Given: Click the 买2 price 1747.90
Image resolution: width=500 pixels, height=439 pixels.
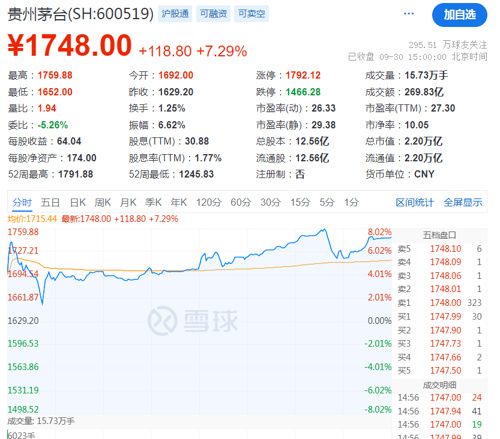Looking at the screenshot, I should tap(446, 330).
